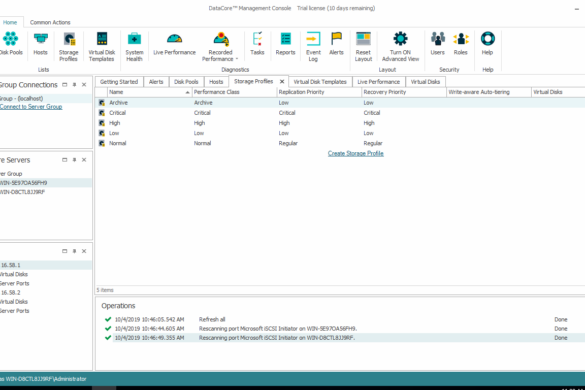
Task: Open Roles security icon
Action: pyautogui.click(x=461, y=43)
